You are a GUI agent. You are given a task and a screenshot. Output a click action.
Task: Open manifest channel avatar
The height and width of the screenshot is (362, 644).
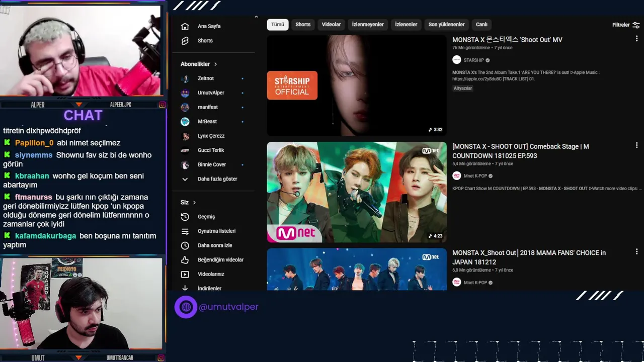pos(185,107)
